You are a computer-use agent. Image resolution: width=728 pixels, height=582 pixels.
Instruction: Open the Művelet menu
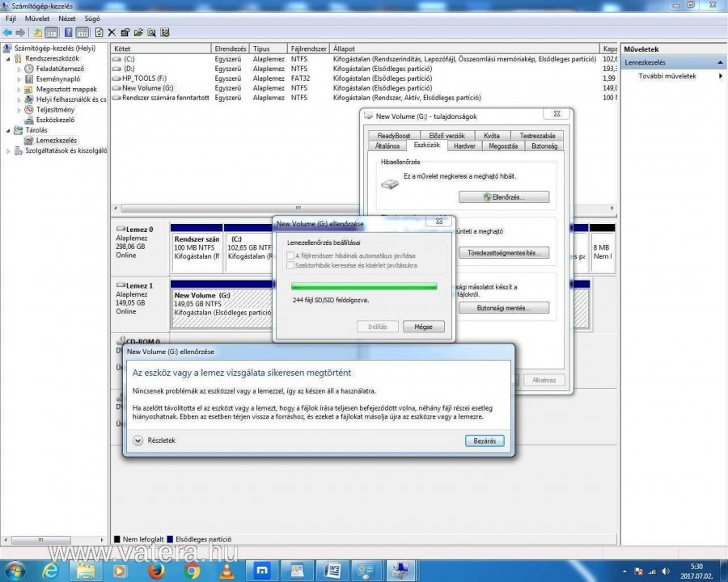click(x=37, y=19)
